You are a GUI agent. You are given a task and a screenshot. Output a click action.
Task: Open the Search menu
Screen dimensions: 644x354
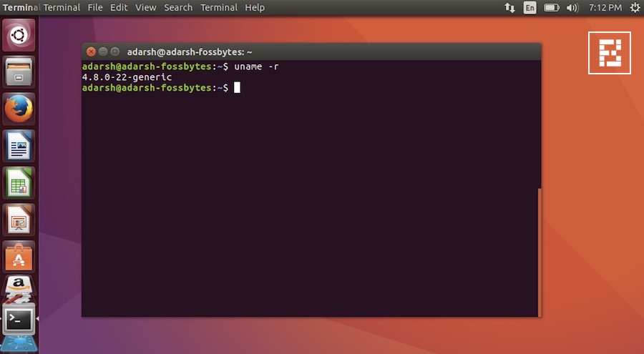[178, 8]
